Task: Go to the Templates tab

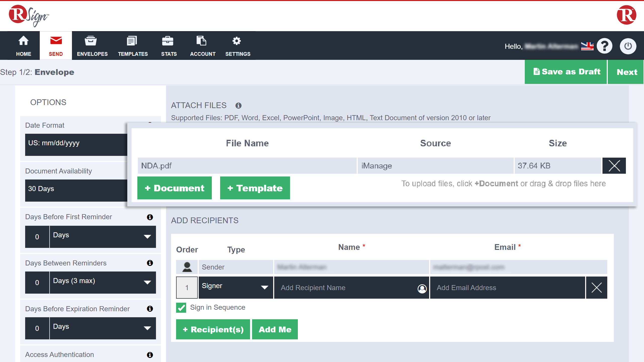Action: click(x=133, y=46)
